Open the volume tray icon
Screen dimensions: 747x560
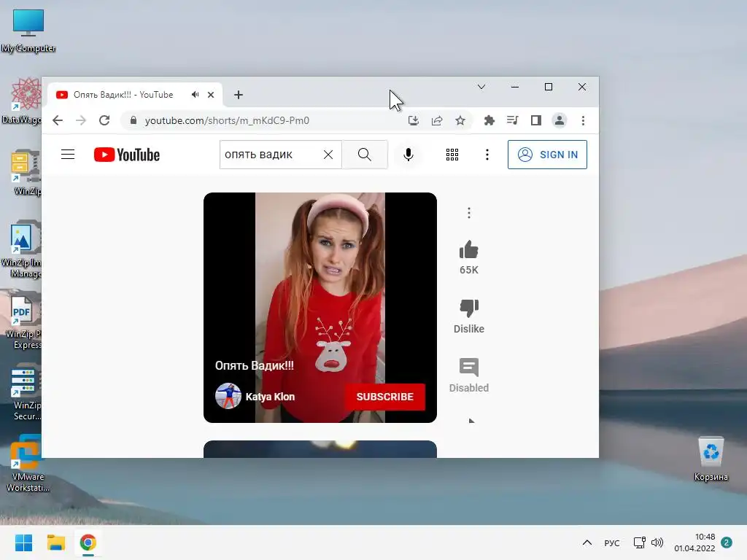pos(657,542)
